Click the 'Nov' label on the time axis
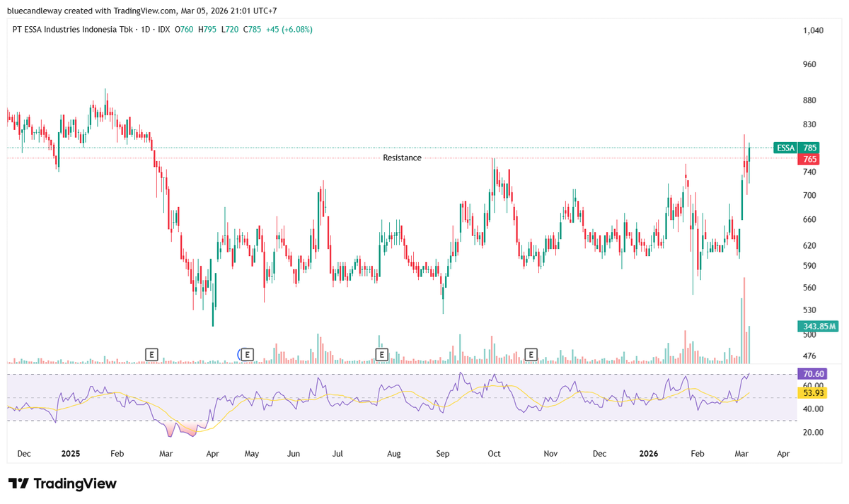 pyautogui.click(x=550, y=452)
